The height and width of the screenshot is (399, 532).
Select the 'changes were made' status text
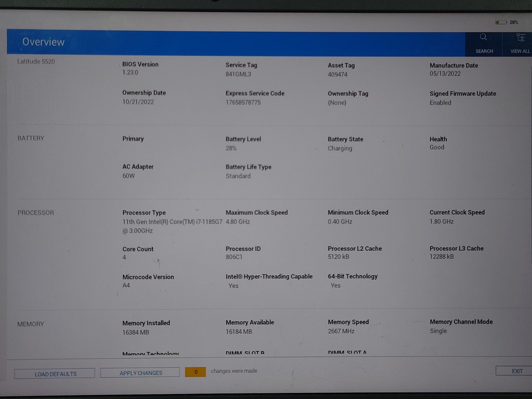tap(234, 371)
